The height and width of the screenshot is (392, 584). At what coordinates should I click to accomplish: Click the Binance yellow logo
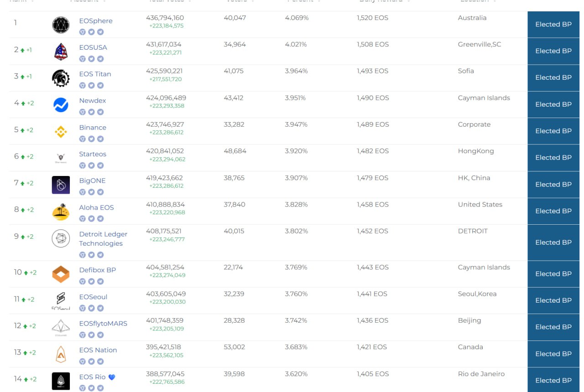click(61, 132)
